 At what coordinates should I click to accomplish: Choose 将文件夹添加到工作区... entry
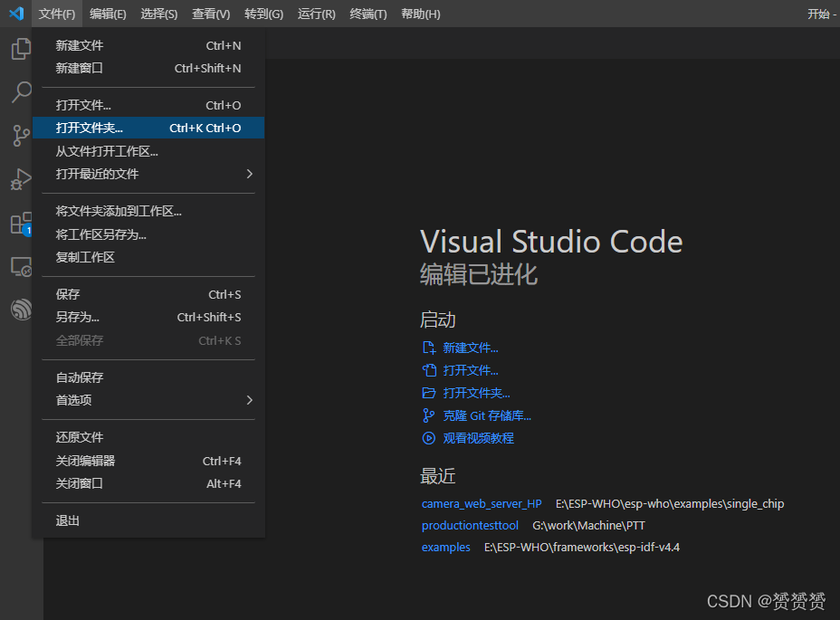(x=148, y=211)
